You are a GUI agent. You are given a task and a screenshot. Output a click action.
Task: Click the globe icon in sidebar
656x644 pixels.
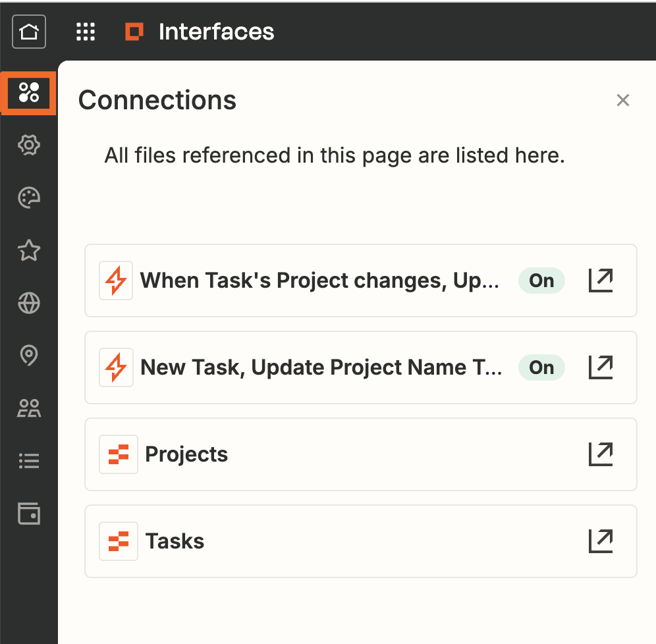(29, 303)
